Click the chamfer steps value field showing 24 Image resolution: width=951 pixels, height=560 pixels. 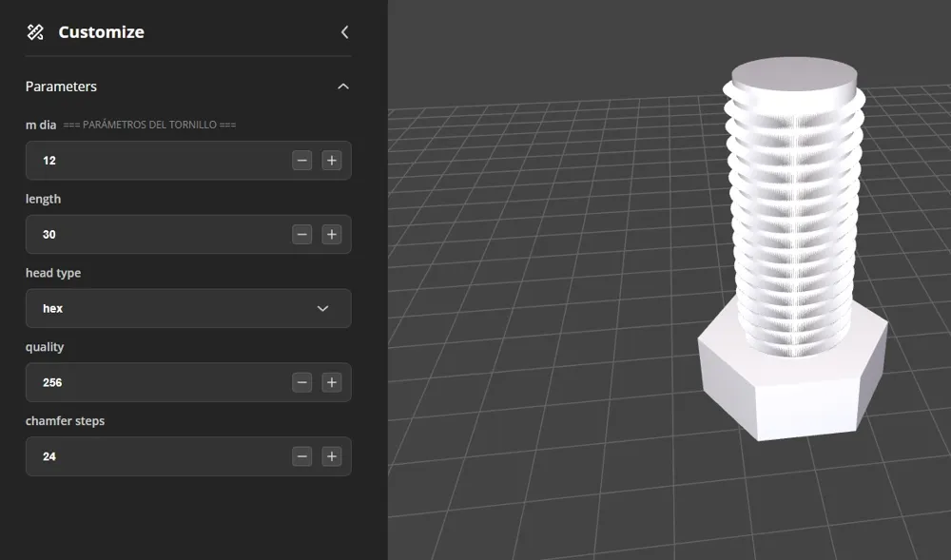(x=143, y=456)
